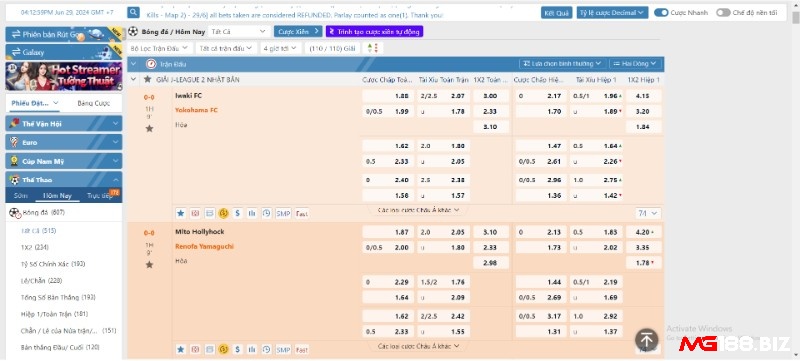Expand the Euro section

[x=64, y=142]
